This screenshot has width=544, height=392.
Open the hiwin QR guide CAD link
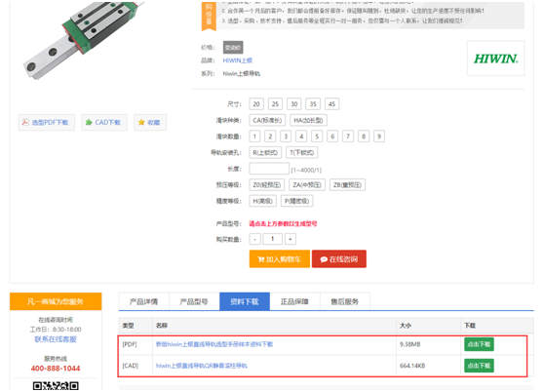(202, 366)
